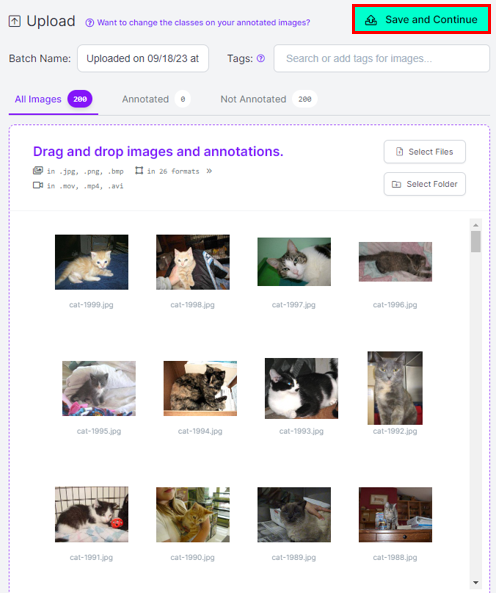Screen dimensions: 497x597
Task: Click the Drag and drop images heading
Action: [158, 152]
